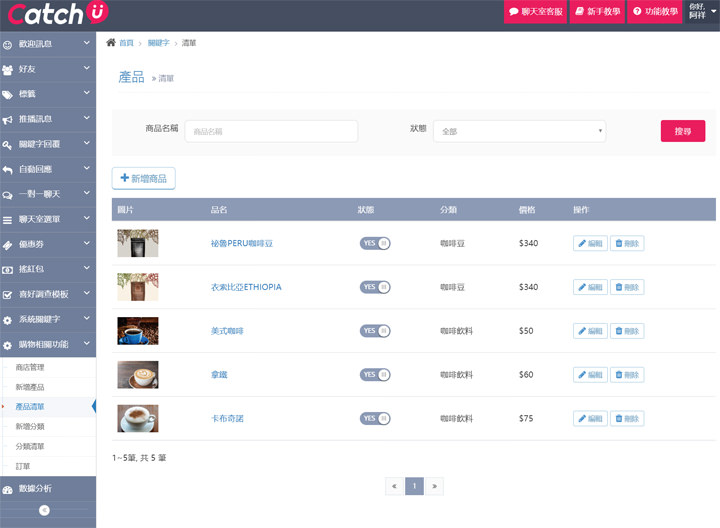Delete the 祕魯PERU咖啡豆 product
The width and height of the screenshot is (720, 528).
(x=627, y=243)
